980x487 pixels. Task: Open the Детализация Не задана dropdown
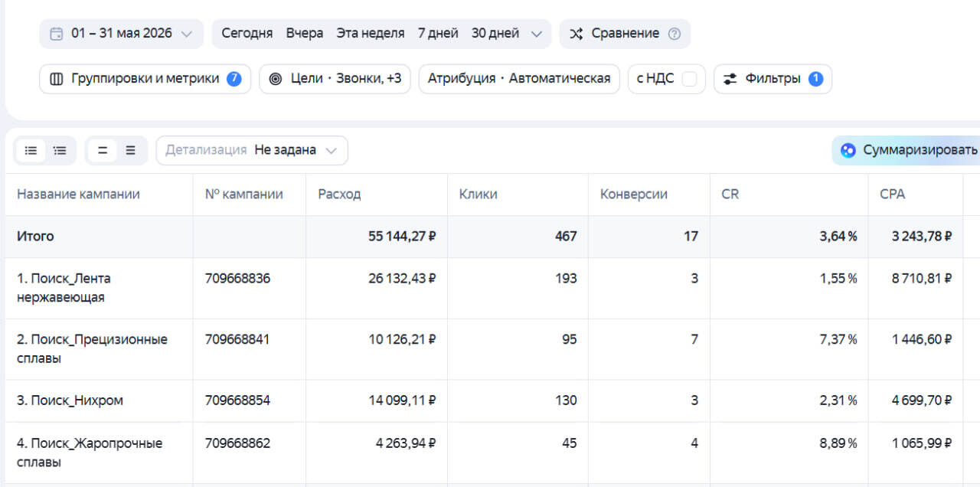click(x=252, y=150)
